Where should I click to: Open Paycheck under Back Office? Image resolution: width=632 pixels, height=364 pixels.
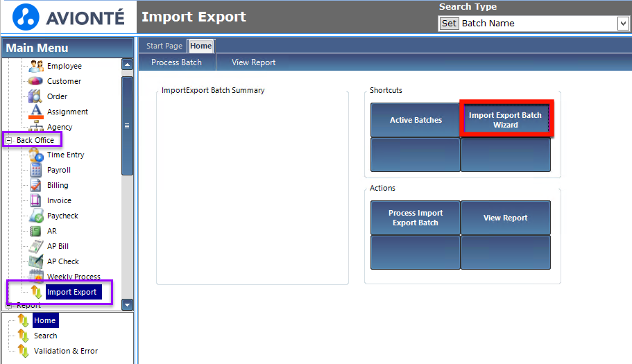coord(62,216)
